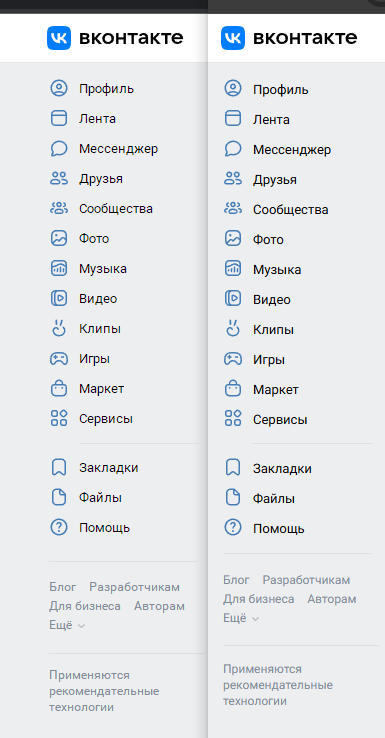
Task: Click the Market bag icon in the left sidebar
Action: point(59,388)
